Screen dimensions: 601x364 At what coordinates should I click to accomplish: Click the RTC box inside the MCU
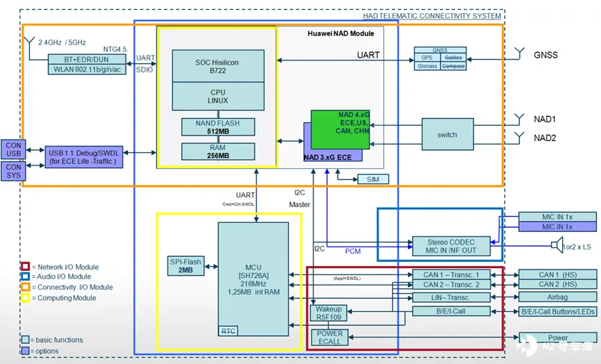229,331
